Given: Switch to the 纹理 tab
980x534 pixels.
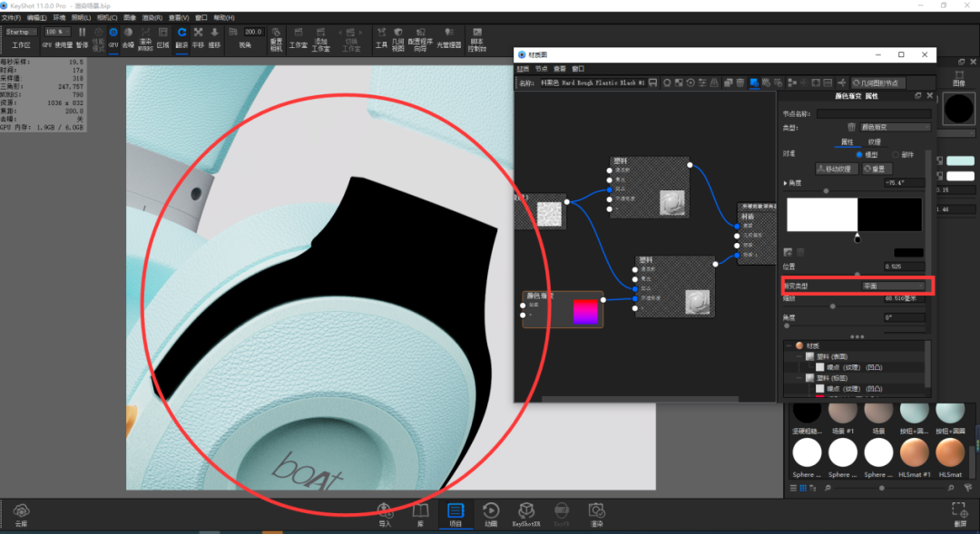Looking at the screenshot, I should coord(874,141).
